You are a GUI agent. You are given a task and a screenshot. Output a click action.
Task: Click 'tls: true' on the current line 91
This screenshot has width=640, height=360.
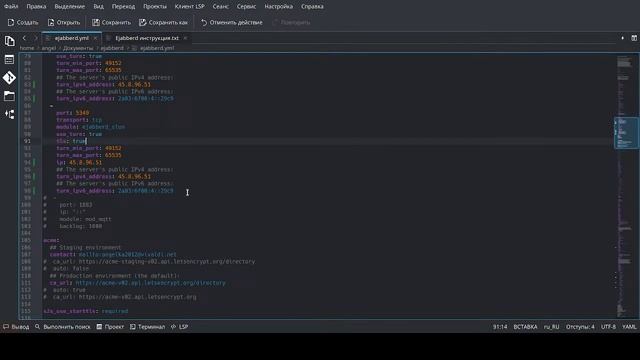[71, 141]
